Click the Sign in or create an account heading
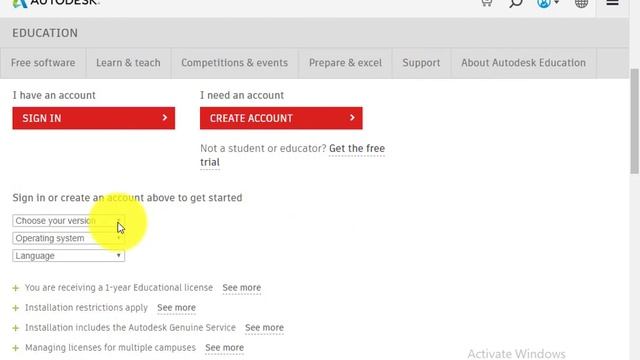This screenshot has height=360, width=640. coord(127,198)
